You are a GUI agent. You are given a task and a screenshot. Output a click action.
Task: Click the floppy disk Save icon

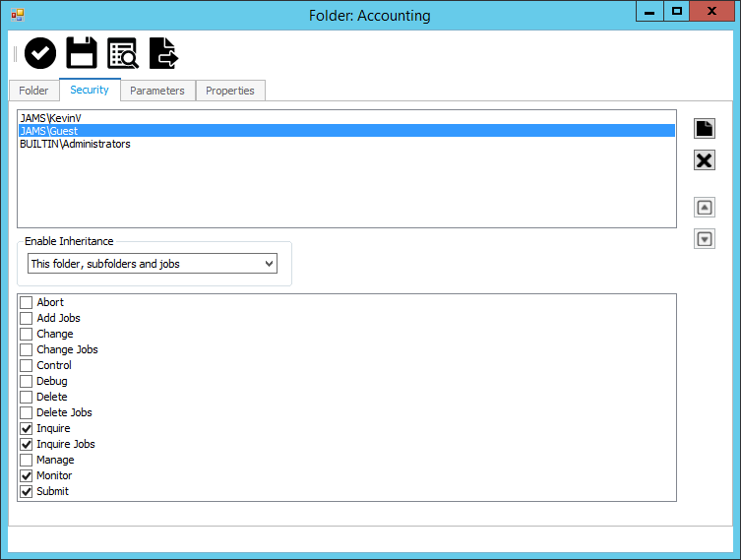82,53
